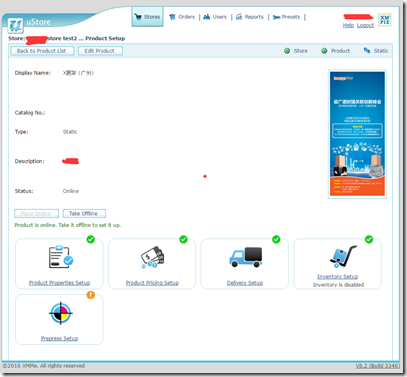
Task: Click the Store label in the status bar
Action: (x=300, y=51)
